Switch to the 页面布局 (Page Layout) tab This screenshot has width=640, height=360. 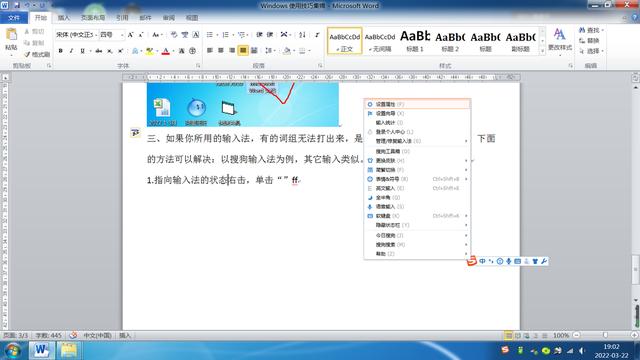93,18
